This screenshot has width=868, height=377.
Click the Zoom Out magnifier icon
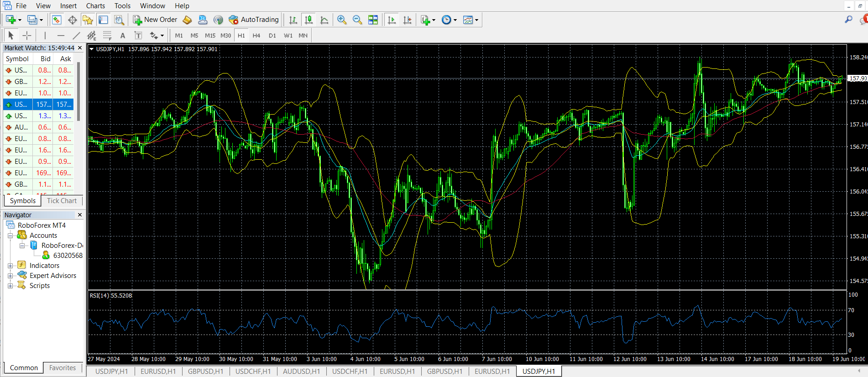[x=357, y=20]
